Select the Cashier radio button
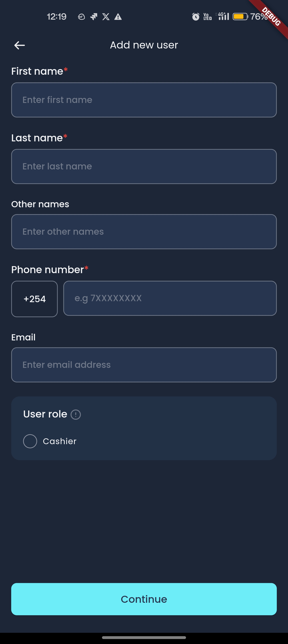The image size is (288, 644). pyautogui.click(x=30, y=441)
